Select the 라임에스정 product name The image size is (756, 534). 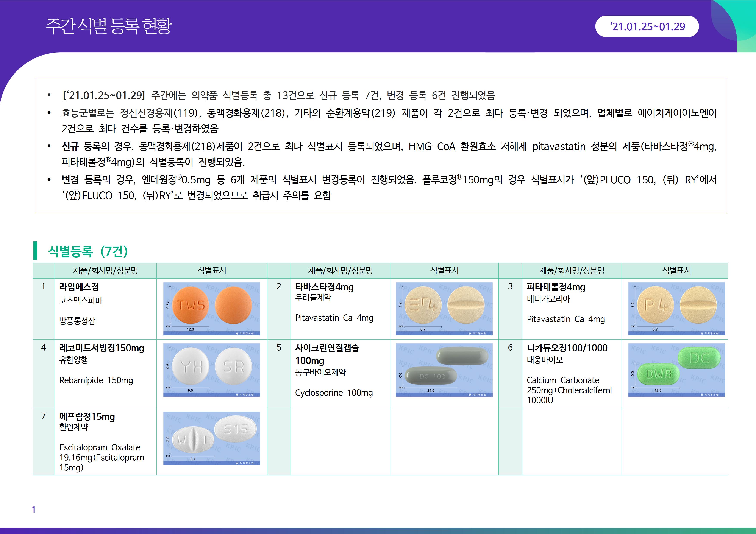coord(79,287)
